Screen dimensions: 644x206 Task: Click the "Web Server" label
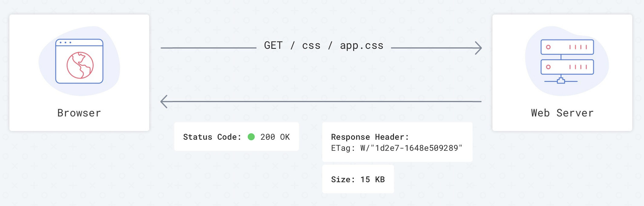tap(562, 113)
